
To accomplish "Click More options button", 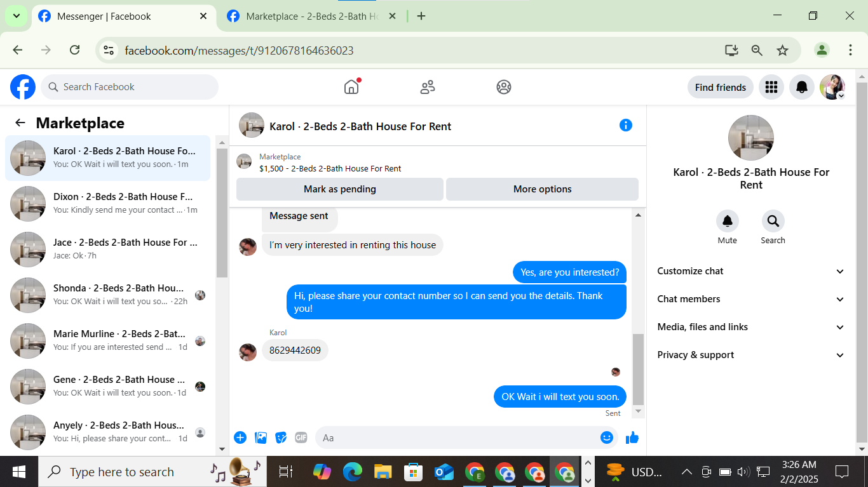I will click(x=542, y=189).
